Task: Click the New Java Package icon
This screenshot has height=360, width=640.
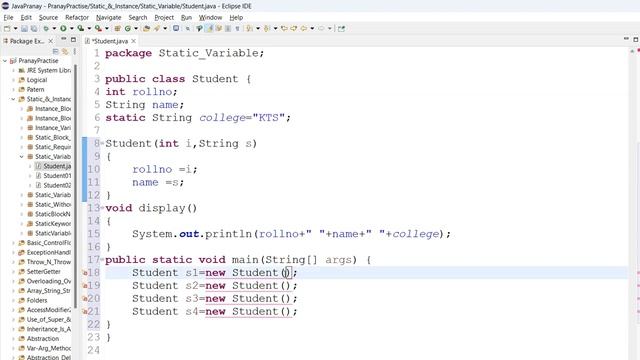Action: pos(117,29)
